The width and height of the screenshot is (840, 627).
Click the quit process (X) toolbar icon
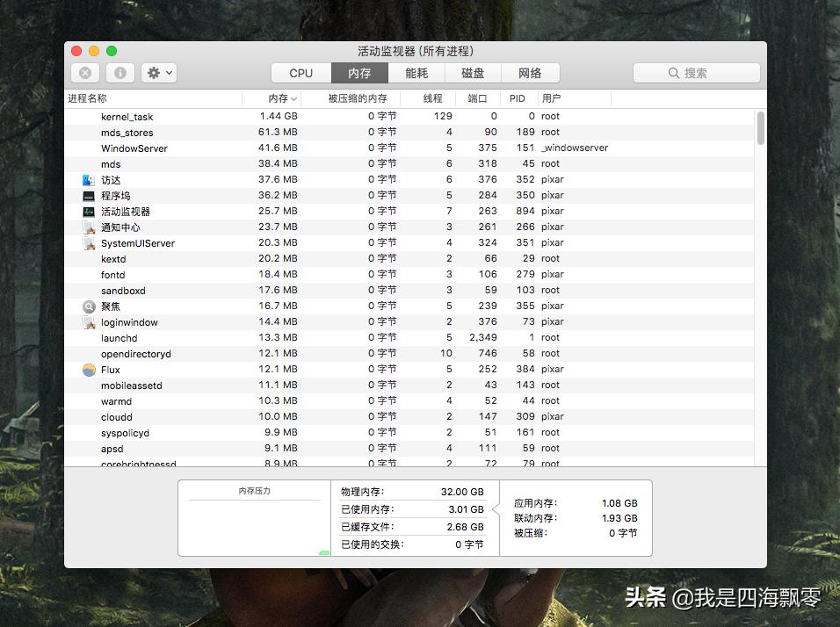click(x=84, y=73)
